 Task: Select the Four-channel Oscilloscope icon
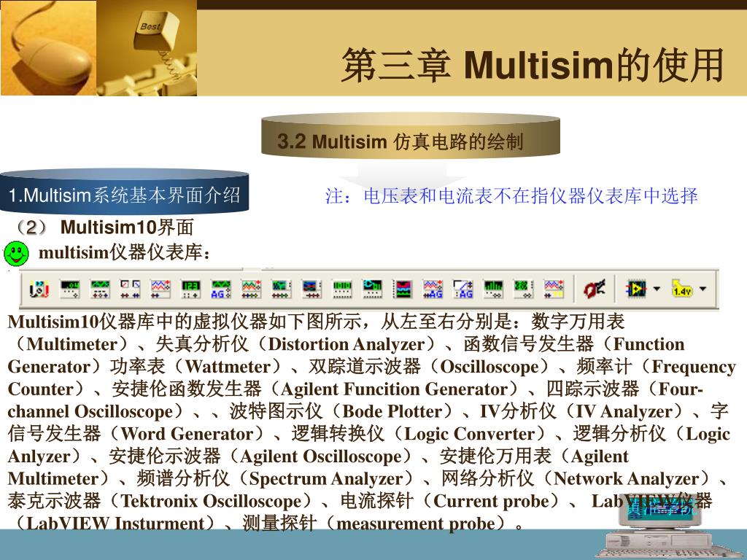[251, 289]
